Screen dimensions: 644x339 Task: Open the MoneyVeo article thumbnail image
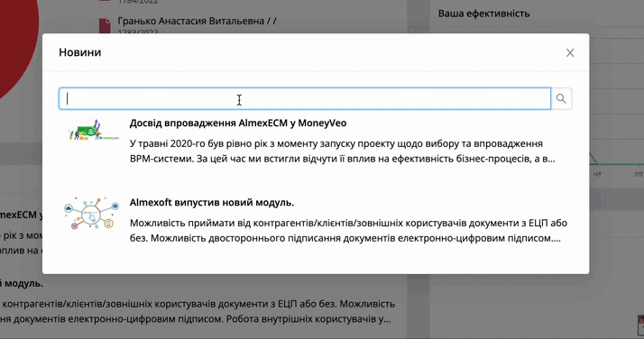pos(93,130)
